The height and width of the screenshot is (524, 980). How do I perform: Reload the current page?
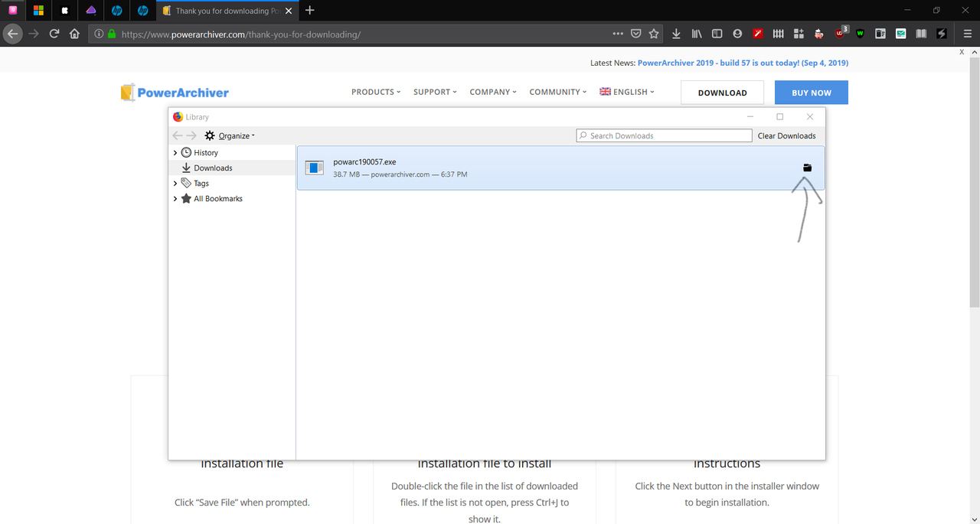pos(54,34)
